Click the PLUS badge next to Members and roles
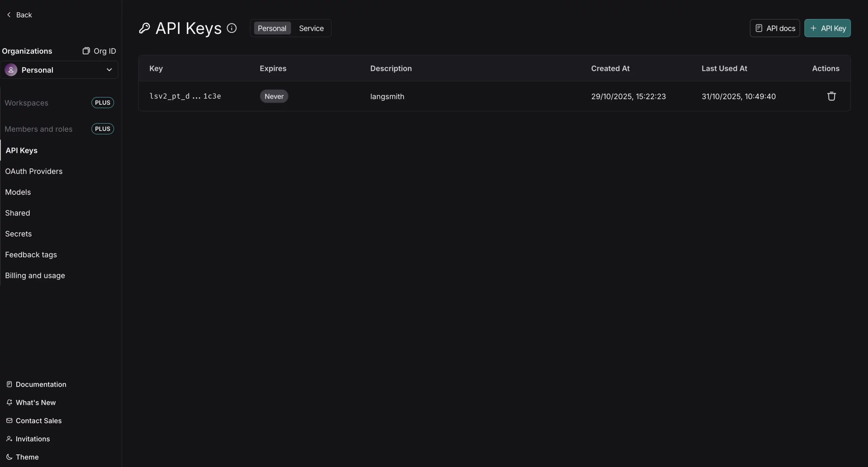 pos(102,129)
